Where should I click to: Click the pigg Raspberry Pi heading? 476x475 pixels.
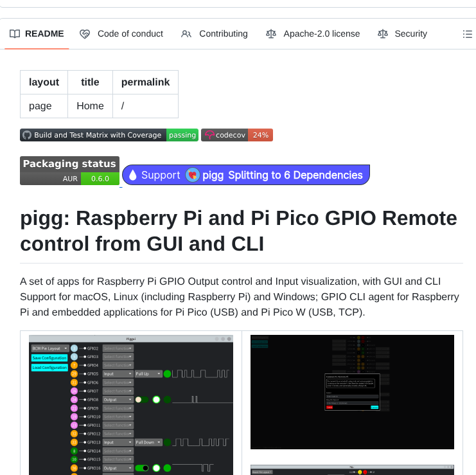coord(238,231)
